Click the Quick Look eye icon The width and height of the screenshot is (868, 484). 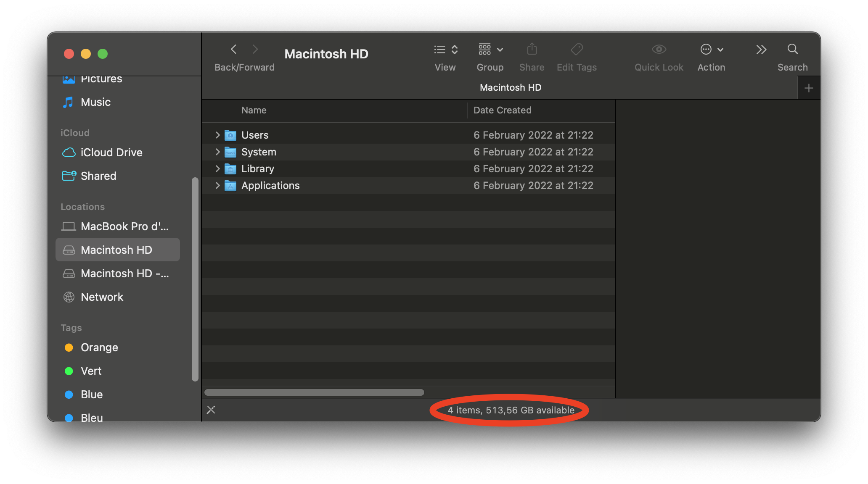[x=659, y=50]
